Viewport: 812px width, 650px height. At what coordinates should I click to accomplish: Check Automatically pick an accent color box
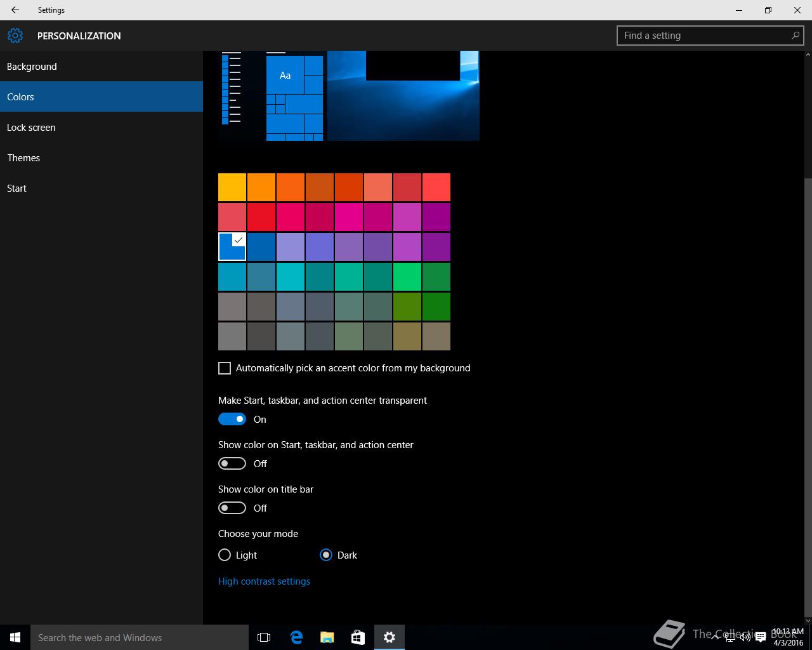click(225, 368)
